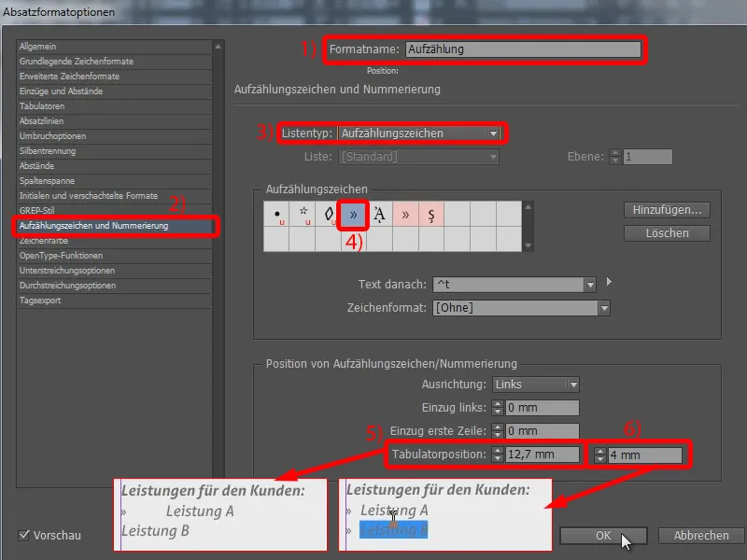The width and height of the screenshot is (747, 560).
Task: Click the Ebene value field
Action: coord(647,157)
